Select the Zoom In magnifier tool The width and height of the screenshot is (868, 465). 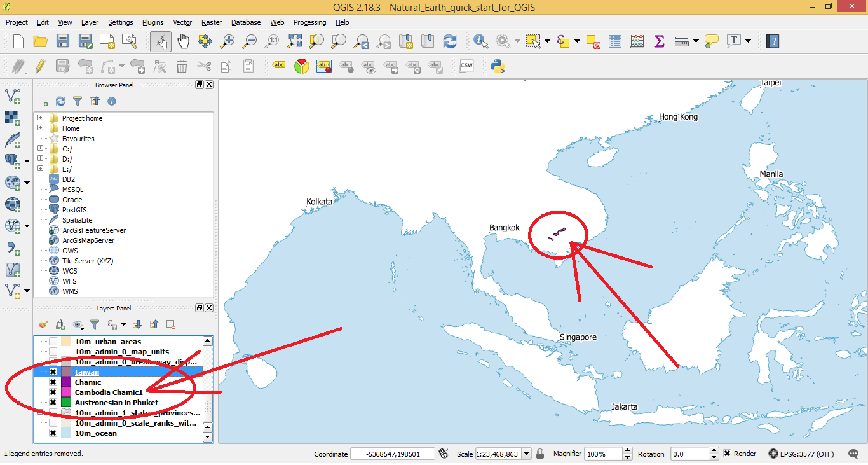227,41
